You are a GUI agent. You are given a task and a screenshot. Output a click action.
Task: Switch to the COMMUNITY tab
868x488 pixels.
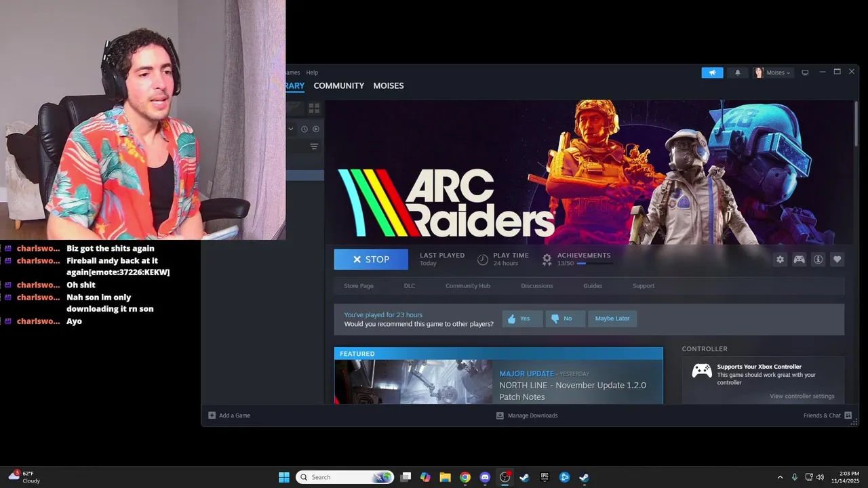click(338, 85)
